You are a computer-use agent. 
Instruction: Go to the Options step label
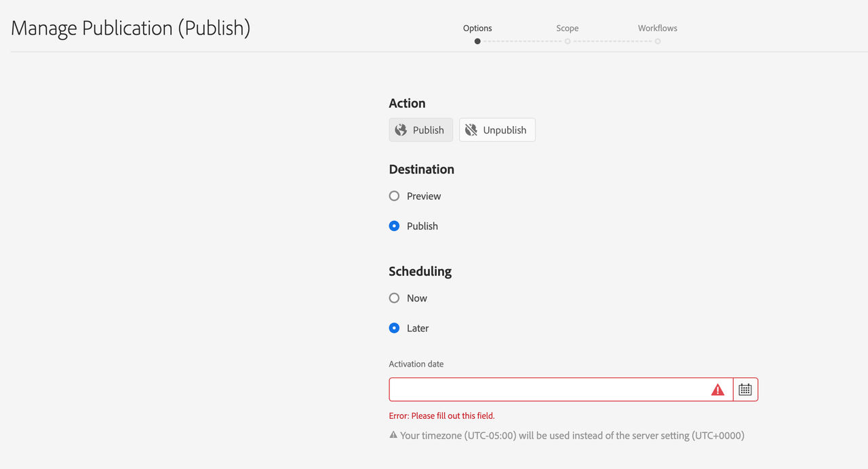[x=477, y=28]
